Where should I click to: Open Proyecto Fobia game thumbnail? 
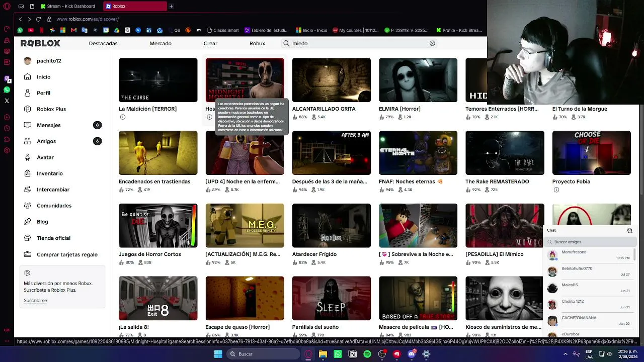tap(592, 153)
